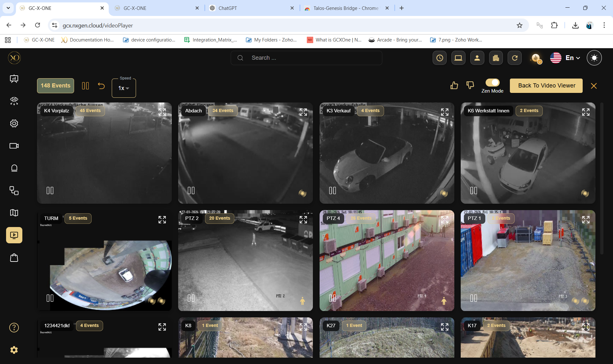Pause the K4 Vorplatz video
The width and height of the screenshot is (613, 364).
pos(50,191)
